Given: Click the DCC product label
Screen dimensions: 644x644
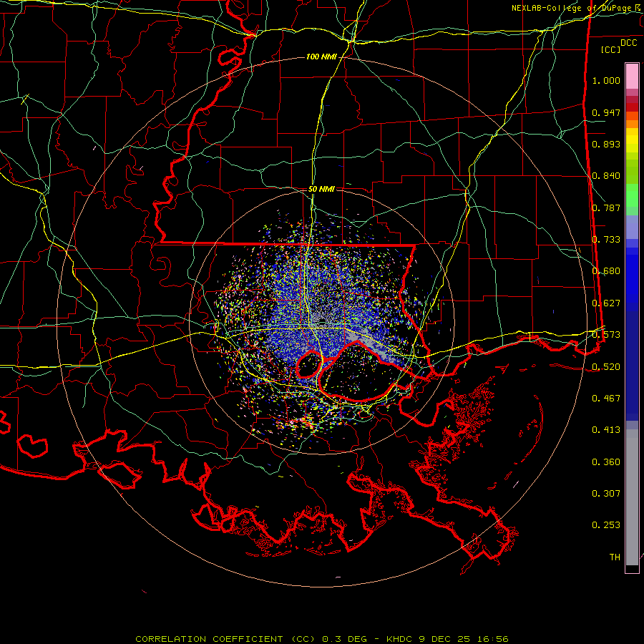Looking at the screenshot, I should click(x=628, y=43).
